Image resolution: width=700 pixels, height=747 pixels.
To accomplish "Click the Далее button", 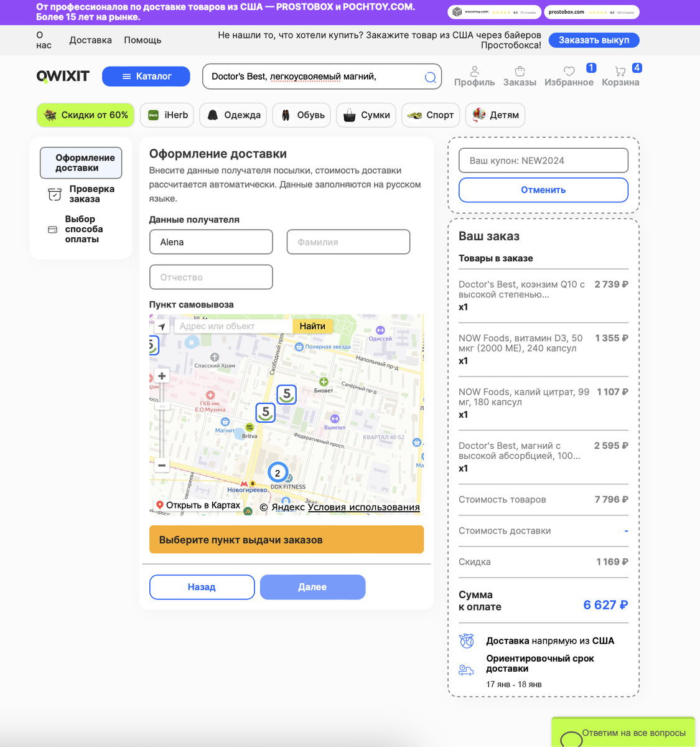I will pos(312,587).
